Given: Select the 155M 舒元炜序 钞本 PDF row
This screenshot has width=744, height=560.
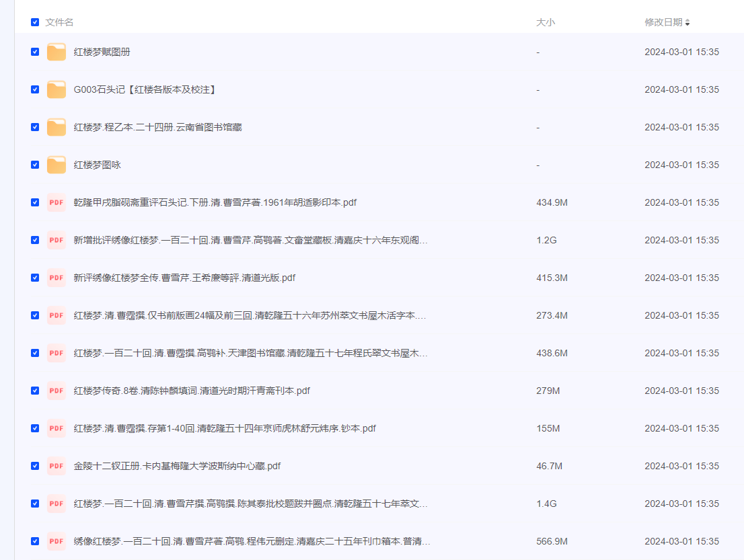Looking at the screenshot, I should click(35, 428).
